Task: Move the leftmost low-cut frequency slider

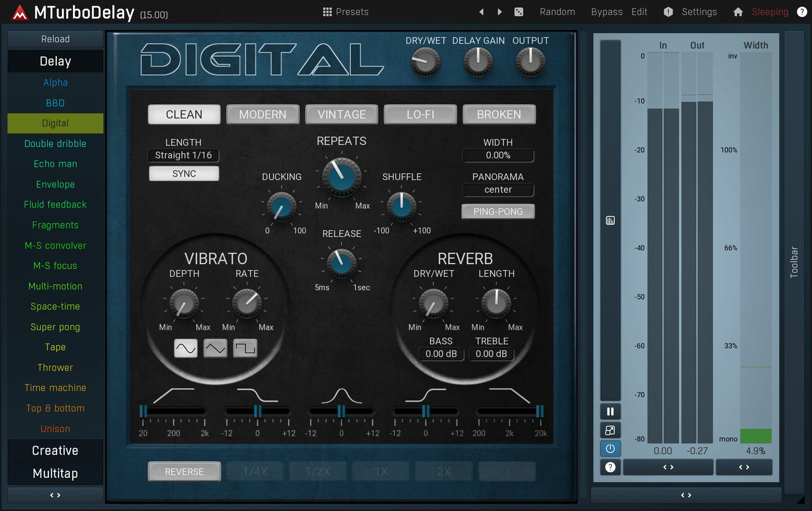Action: point(143,410)
